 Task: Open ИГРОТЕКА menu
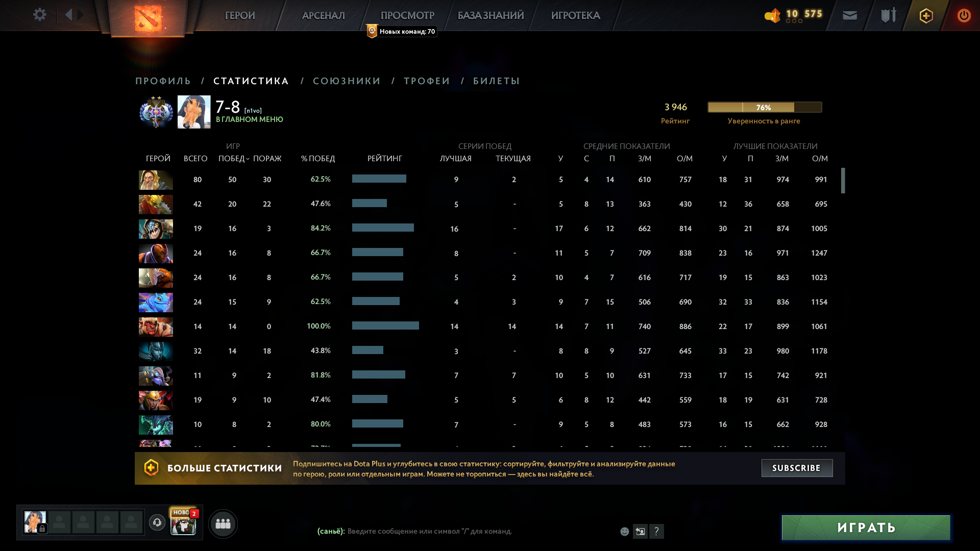pyautogui.click(x=575, y=15)
